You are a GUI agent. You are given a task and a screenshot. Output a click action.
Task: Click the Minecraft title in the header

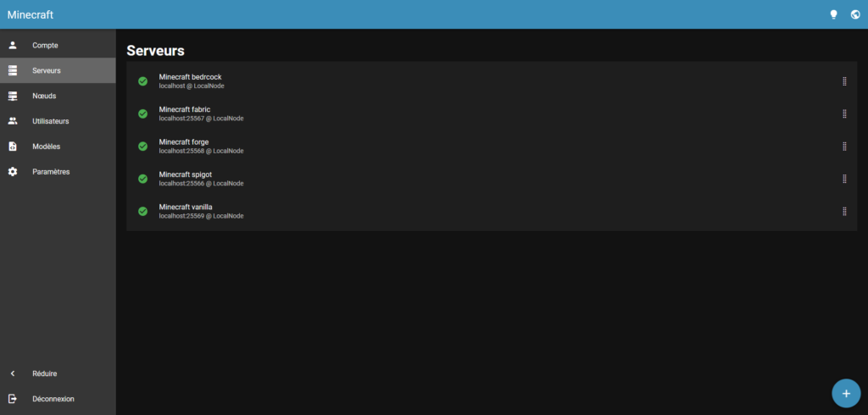click(31, 14)
